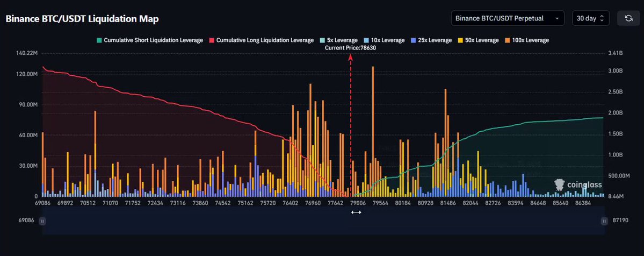Click the data zoom range bar
644x256 pixels.
pyautogui.click(x=323, y=221)
